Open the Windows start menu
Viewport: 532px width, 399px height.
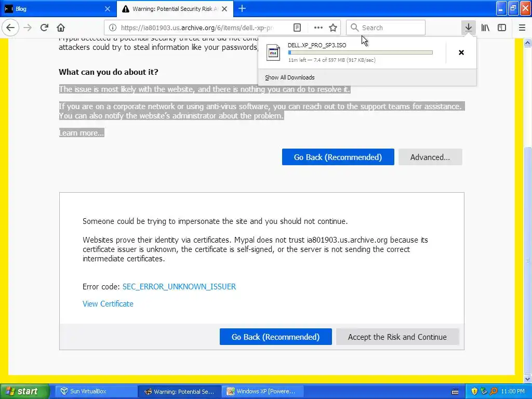click(x=25, y=391)
